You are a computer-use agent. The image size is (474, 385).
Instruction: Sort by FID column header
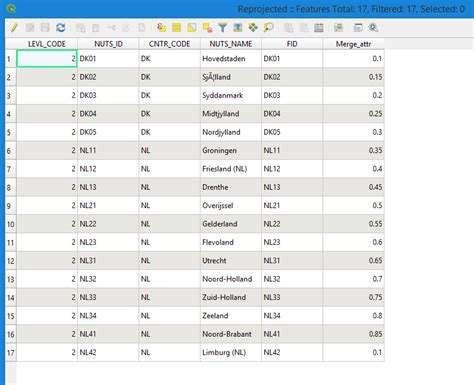[x=292, y=44]
